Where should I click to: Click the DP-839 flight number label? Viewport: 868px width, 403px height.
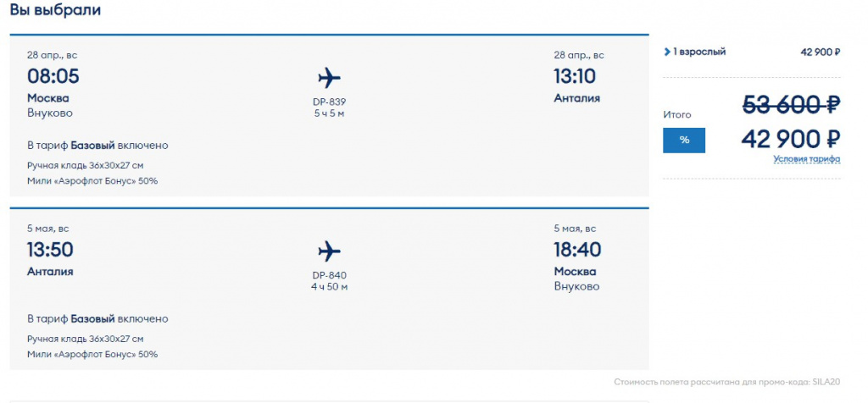coord(329,102)
